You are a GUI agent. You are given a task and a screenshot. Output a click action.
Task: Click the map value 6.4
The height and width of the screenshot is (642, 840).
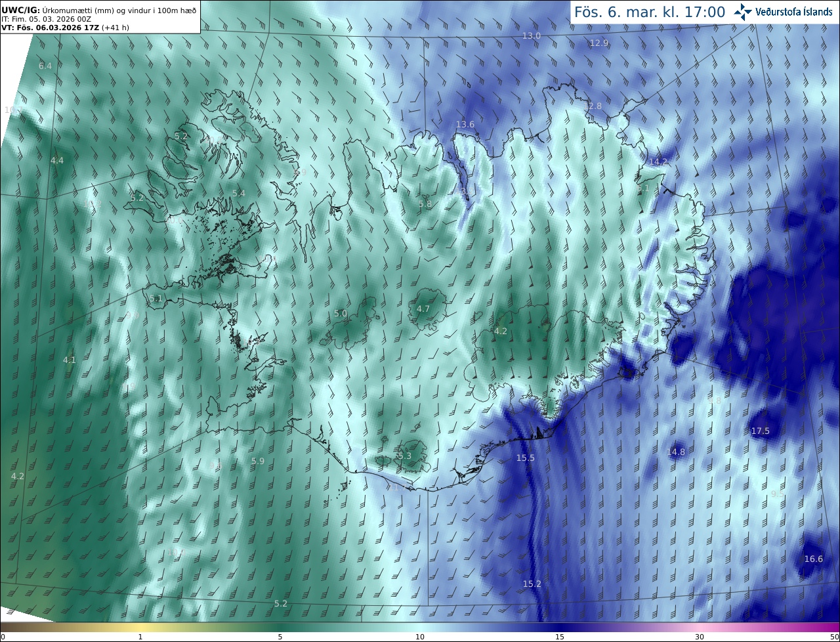tap(45, 66)
